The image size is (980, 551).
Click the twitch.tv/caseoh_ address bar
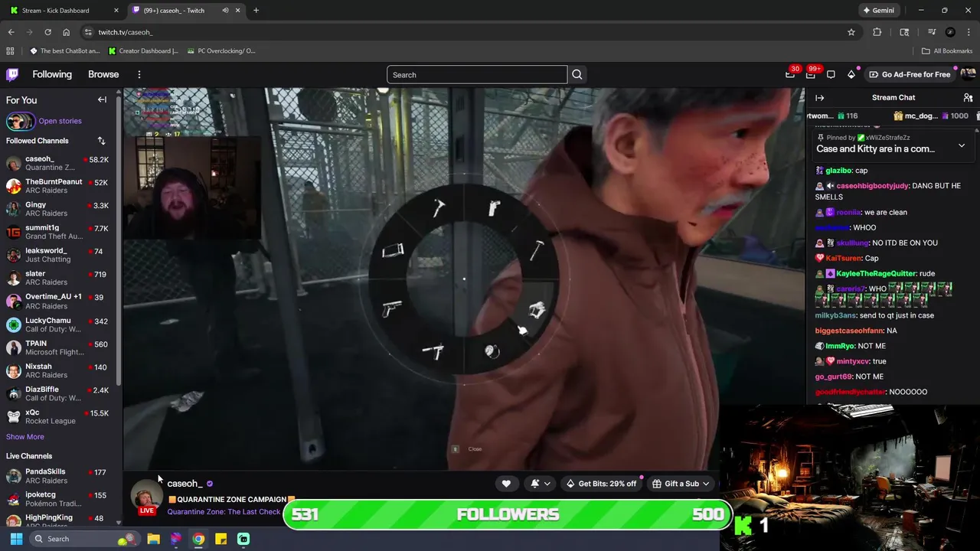[459, 32]
